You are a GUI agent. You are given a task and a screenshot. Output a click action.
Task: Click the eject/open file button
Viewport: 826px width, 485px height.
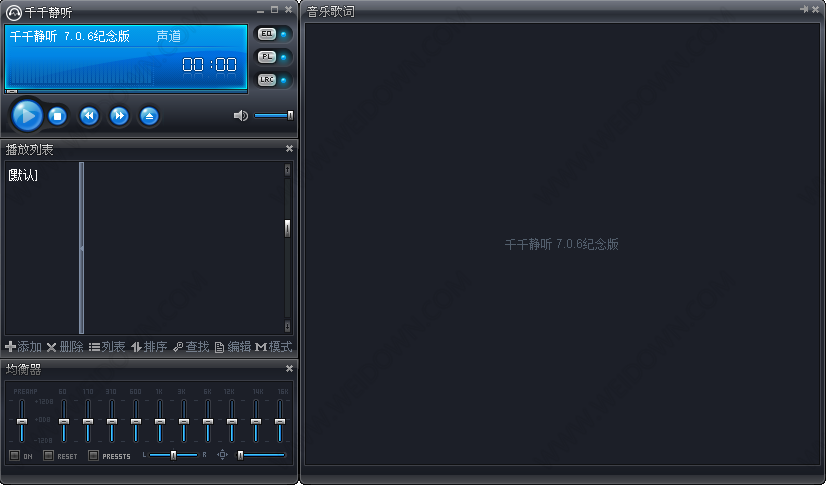pyautogui.click(x=149, y=116)
